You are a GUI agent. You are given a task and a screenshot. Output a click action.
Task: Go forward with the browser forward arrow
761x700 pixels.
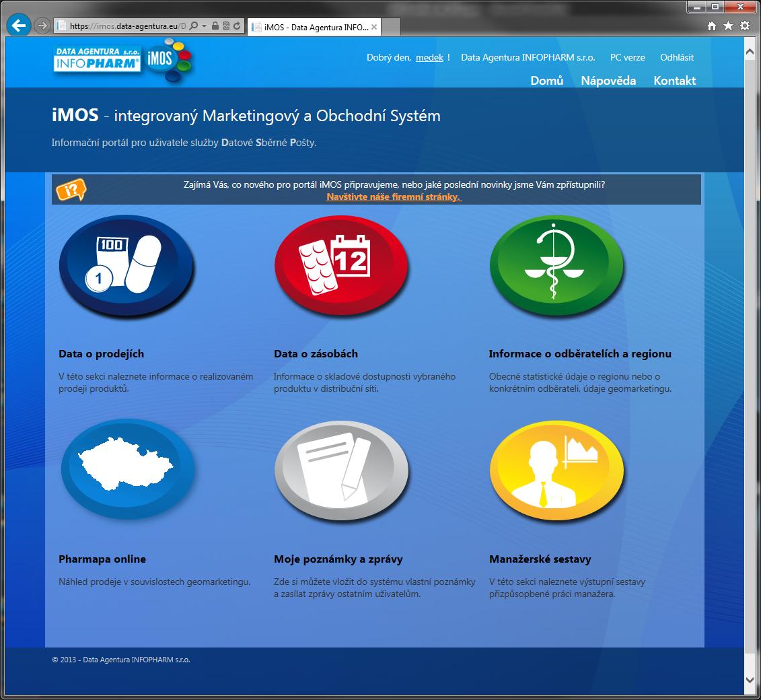click(x=42, y=26)
